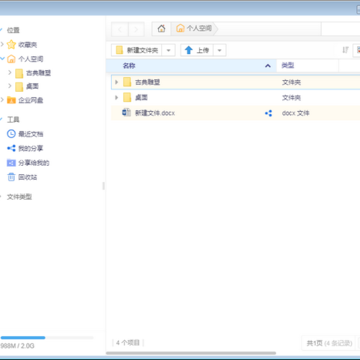360x360 pixels.
Task: Collapse the 位置 section in the sidebar
Action: click(x=2, y=30)
